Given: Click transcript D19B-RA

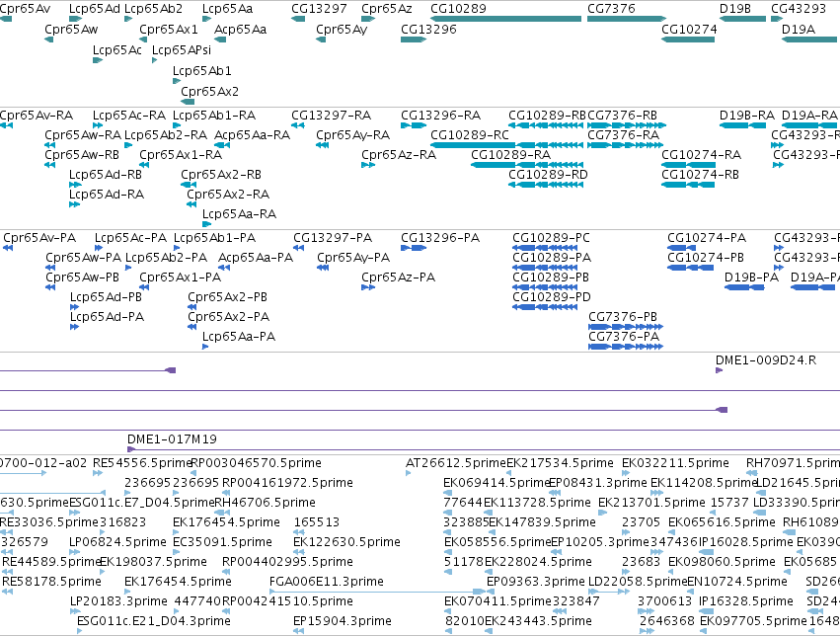Looking at the screenshot, I should click(747, 116).
